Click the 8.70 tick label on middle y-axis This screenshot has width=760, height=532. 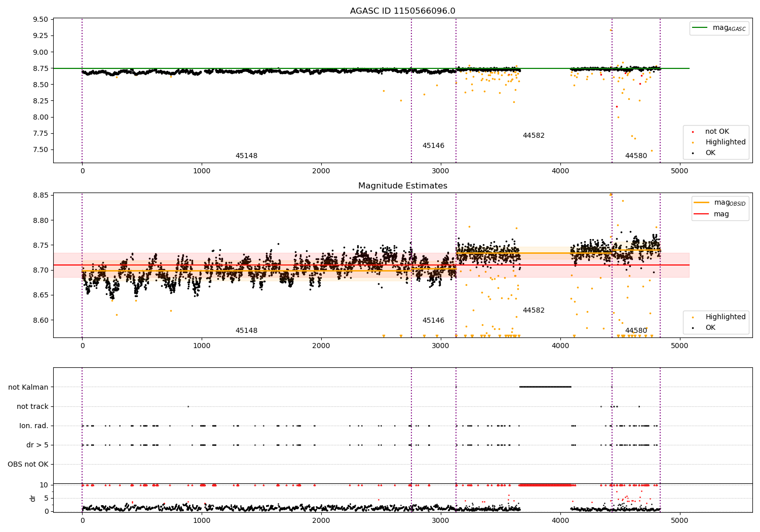(40, 271)
